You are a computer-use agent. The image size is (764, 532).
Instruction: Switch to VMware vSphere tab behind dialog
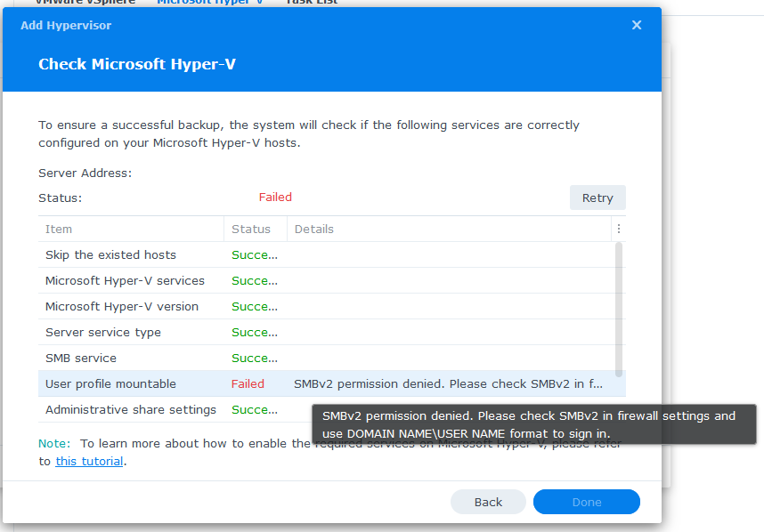85,2
